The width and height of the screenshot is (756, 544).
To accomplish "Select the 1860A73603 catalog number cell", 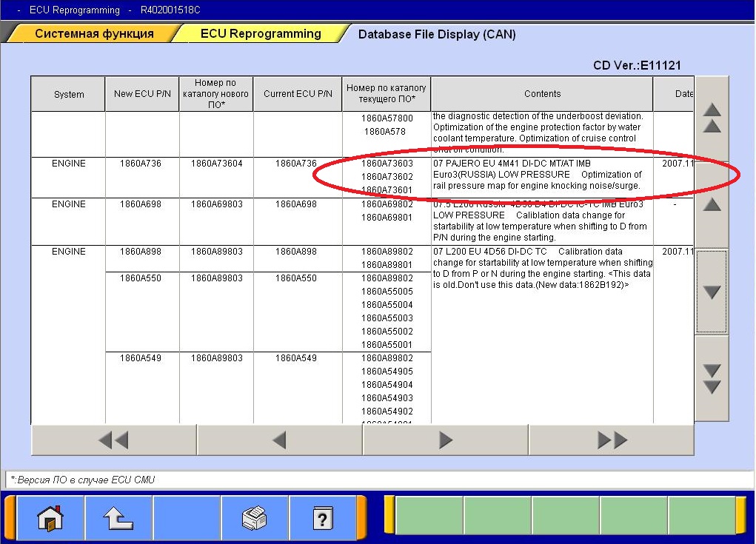I will click(387, 164).
